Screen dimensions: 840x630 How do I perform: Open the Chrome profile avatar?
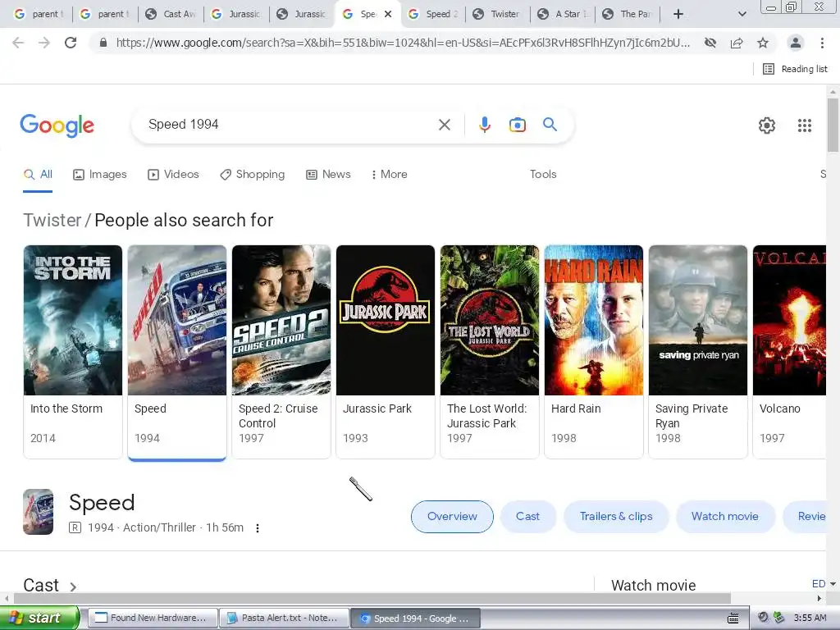coord(796,43)
